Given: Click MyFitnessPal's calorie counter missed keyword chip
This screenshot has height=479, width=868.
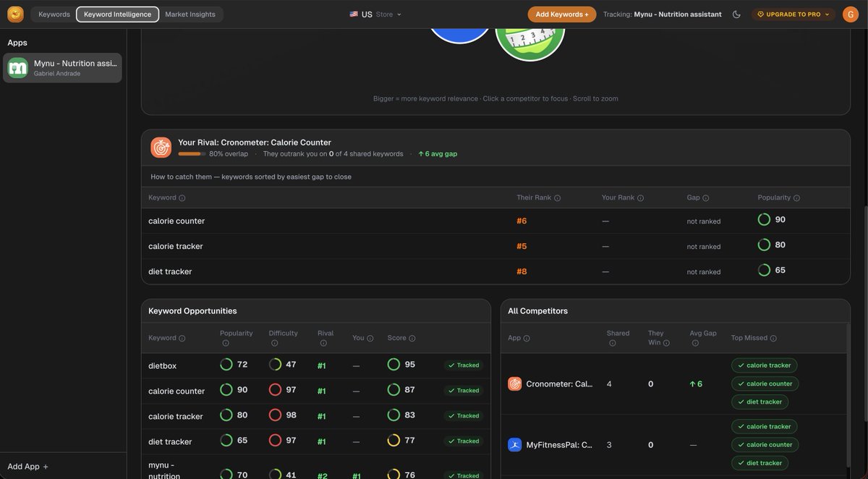Looking at the screenshot, I should coord(765,445).
